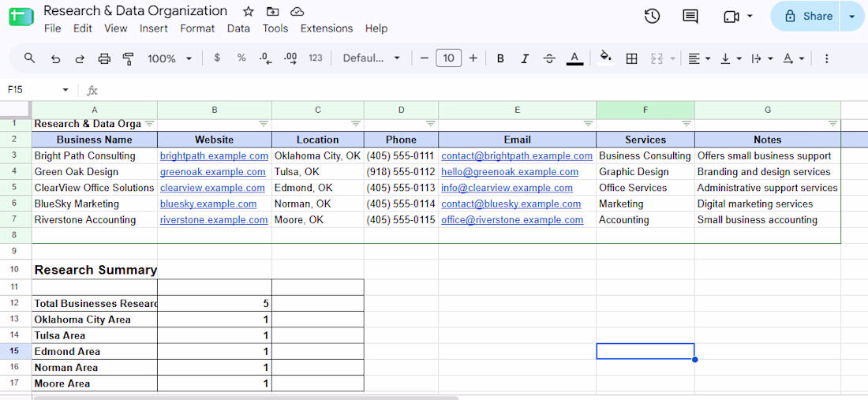Toggle strikethrough formatting

click(x=549, y=58)
